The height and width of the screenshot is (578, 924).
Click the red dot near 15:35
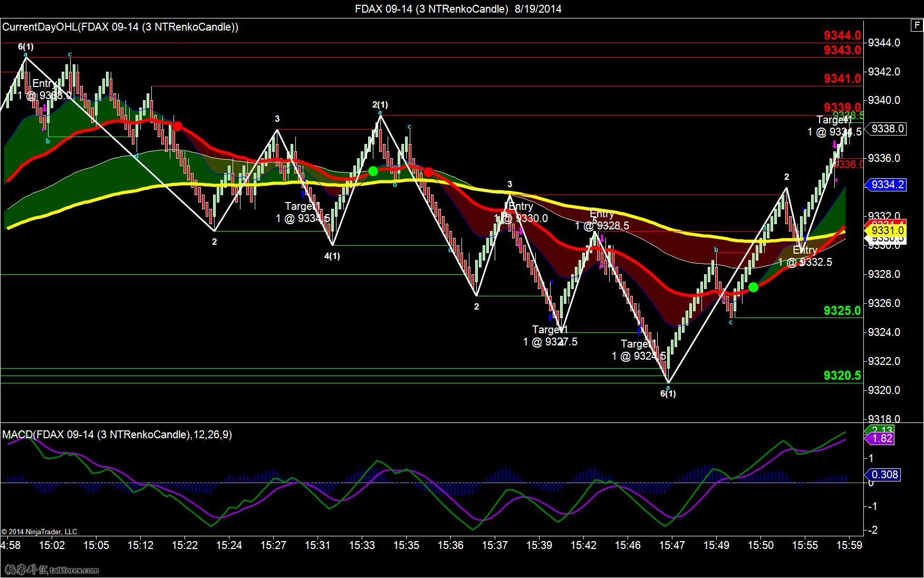(x=428, y=172)
